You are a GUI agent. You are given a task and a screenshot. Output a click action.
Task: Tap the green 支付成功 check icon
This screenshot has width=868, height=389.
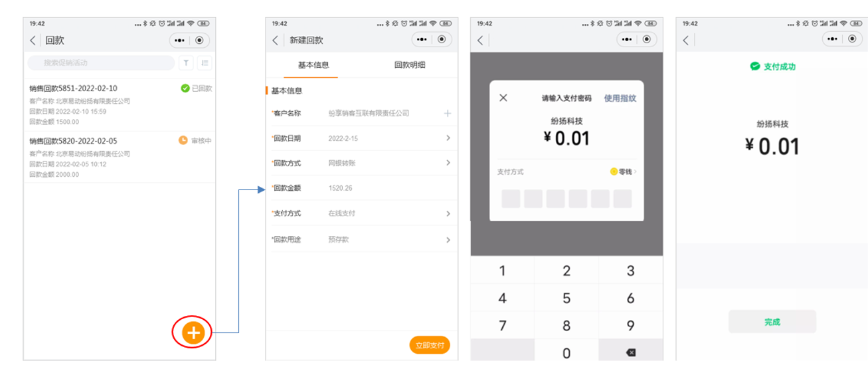click(754, 66)
